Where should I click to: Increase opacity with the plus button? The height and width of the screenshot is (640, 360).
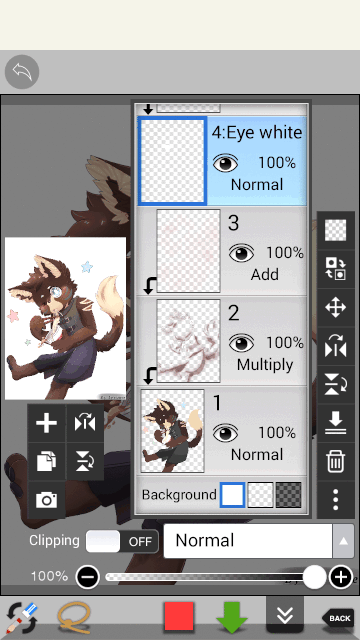click(x=341, y=577)
